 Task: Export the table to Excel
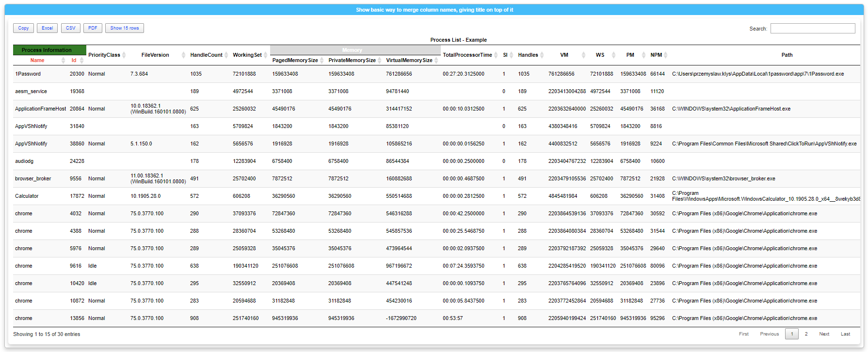point(47,28)
